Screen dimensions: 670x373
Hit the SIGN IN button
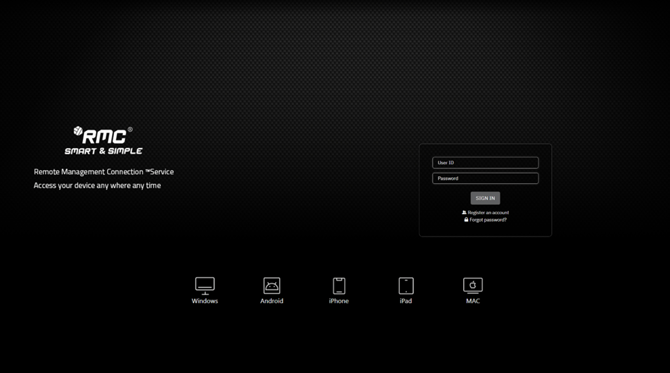tap(485, 198)
